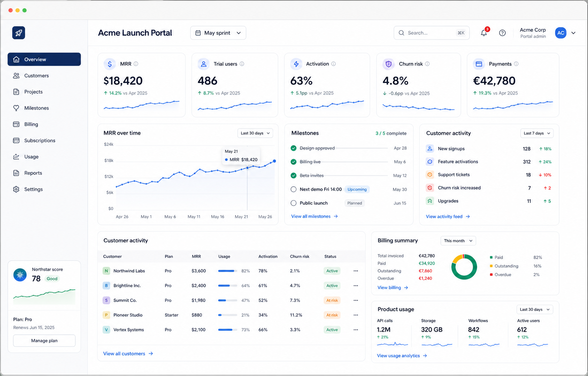Click the Trial users info icon
The width and height of the screenshot is (588, 376).
pos(242,64)
